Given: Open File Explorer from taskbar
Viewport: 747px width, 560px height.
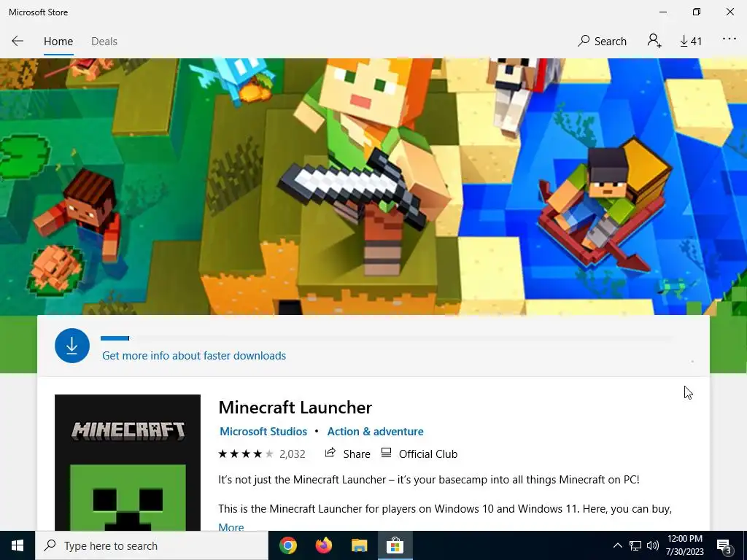Looking at the screenshot, I should point(360,545).
